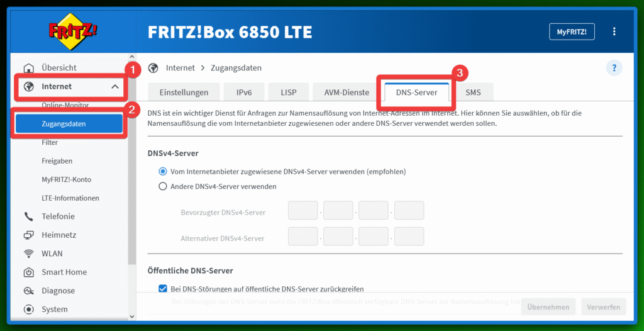Click the Telefonie phone icon
Viewport: 644px width, 331px height.
click(29, 216)
